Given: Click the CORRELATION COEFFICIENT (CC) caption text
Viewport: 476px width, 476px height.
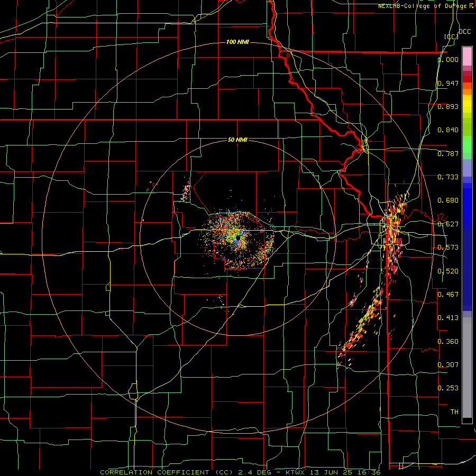Looking at the screenshot, I should [x=167, y=472].
